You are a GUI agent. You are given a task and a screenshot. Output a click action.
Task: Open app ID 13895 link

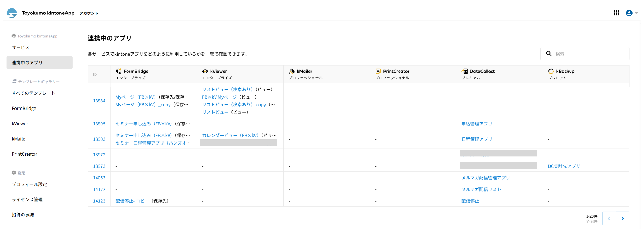pos(99,124)
